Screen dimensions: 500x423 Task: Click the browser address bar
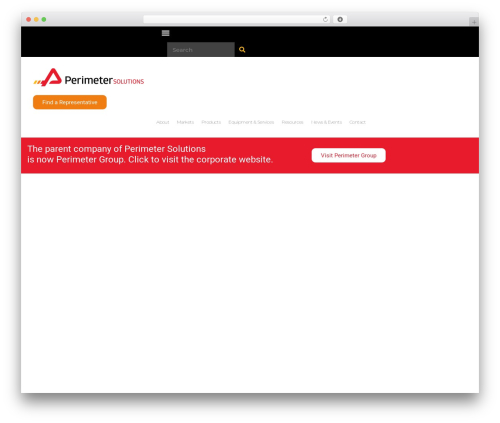(237, 19)
